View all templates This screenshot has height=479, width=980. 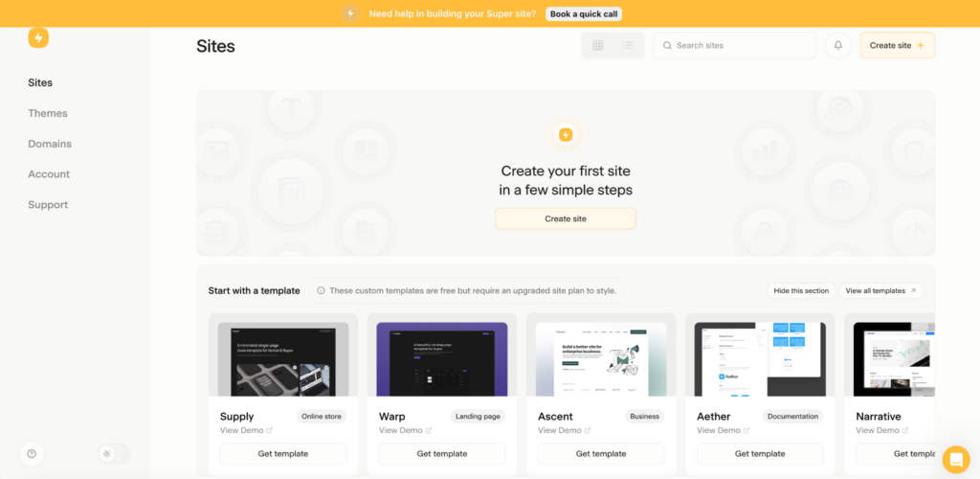880,290
